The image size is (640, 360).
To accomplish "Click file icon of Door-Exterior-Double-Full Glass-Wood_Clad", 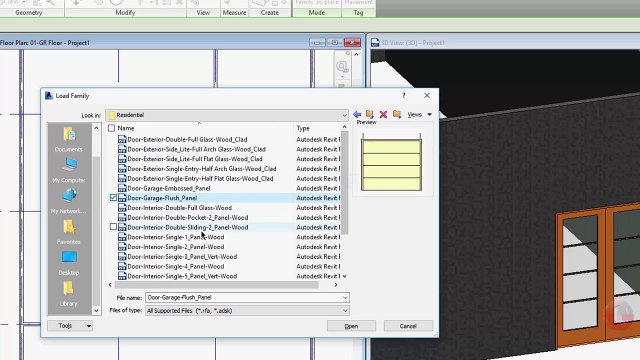I will [x=122, y=139].
